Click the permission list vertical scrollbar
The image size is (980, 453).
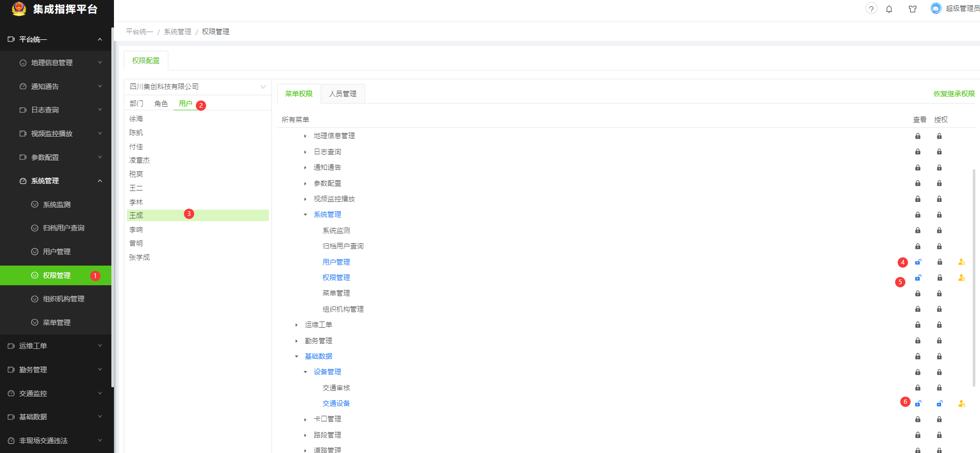point(974,278)
